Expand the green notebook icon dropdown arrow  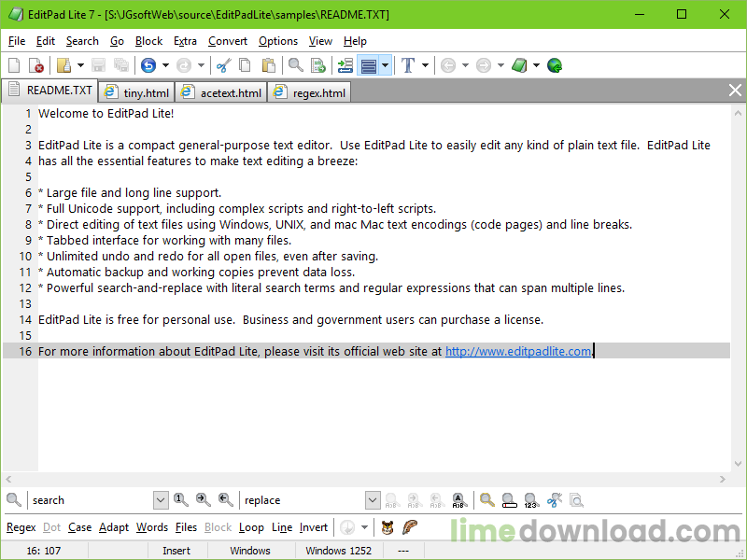(x=536, y=65)
